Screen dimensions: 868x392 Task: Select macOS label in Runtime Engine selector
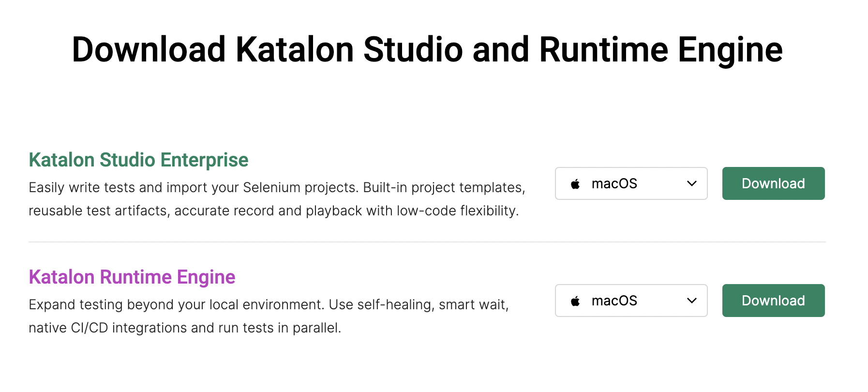[x=614, y=301]
